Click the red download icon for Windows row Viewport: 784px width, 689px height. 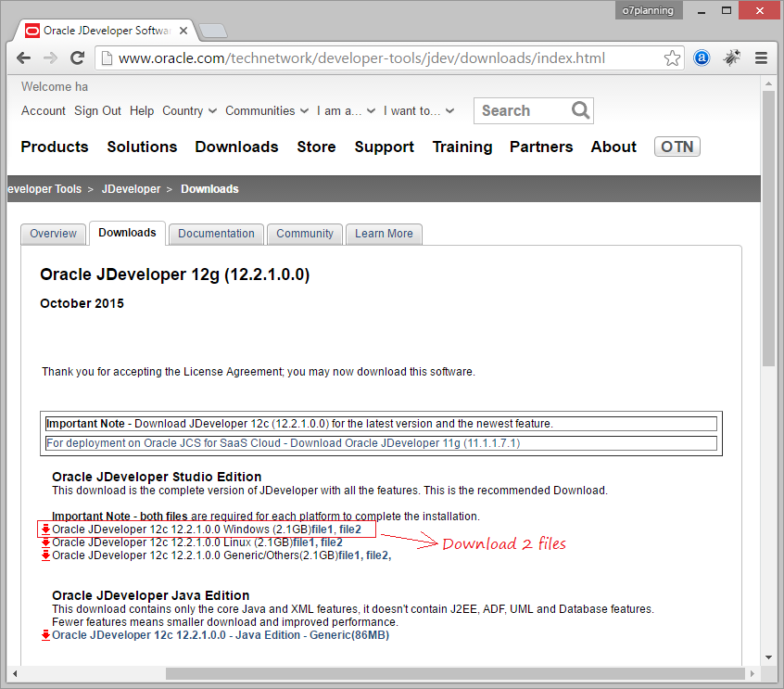click(45, 530)
